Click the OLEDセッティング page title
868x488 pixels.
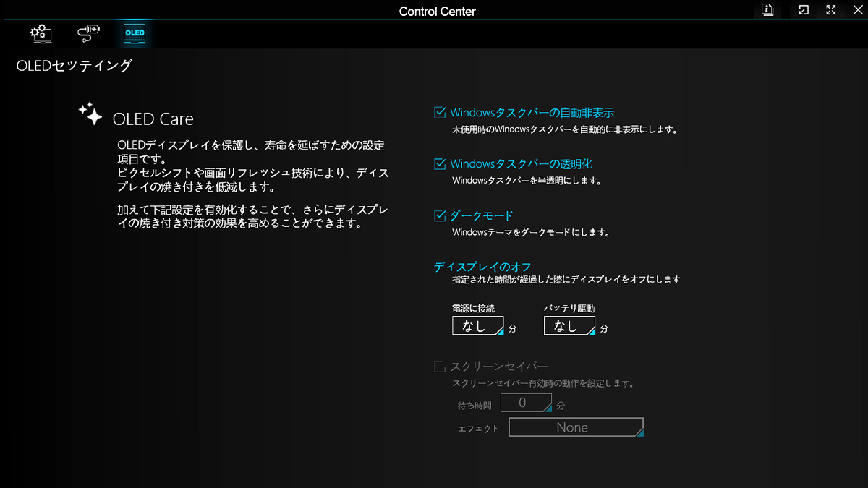click(x=75, y=67)
